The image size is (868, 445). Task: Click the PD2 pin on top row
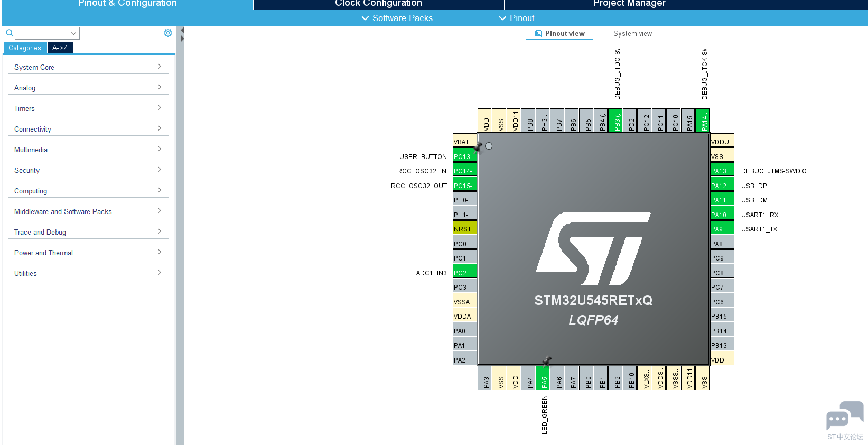pyautogui.click(x=630, y=120)
